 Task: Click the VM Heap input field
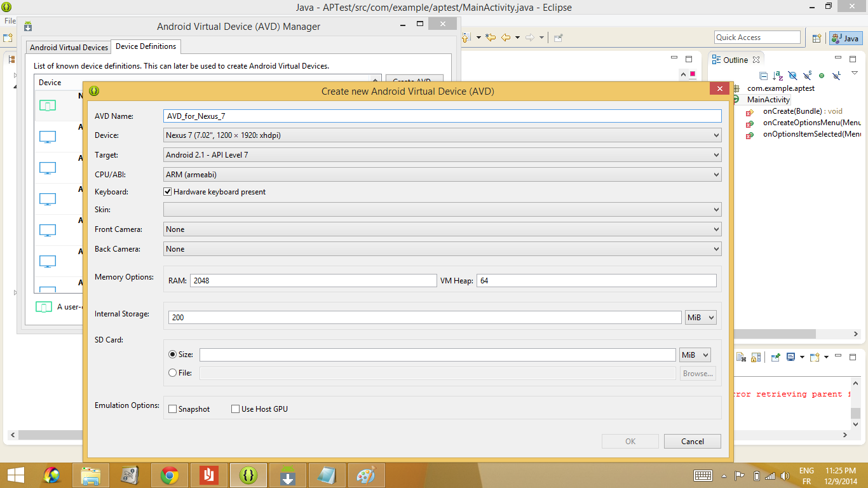[x=597, y=280]
